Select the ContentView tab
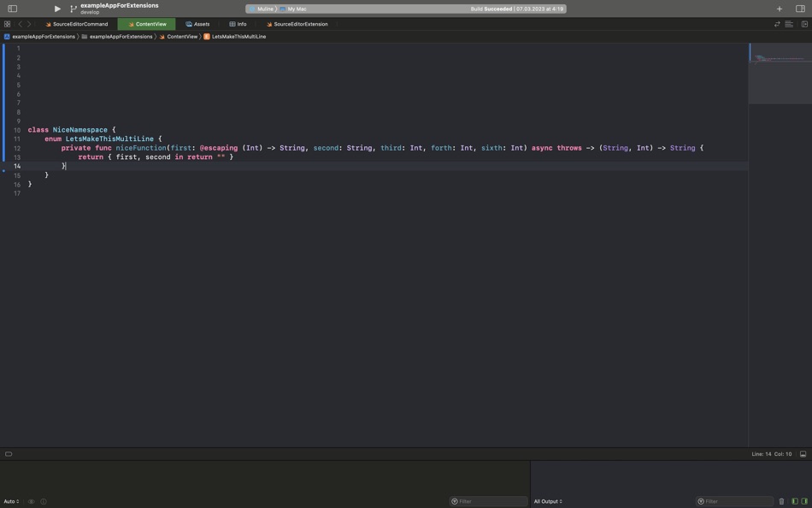Screen dimensions: 812x508 [146, 24]
